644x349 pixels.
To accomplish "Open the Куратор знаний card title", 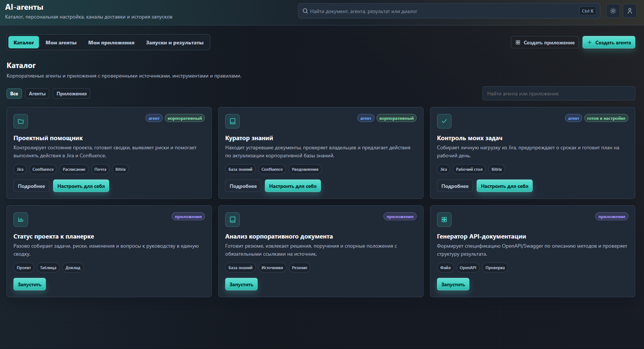I will point(249,138).
